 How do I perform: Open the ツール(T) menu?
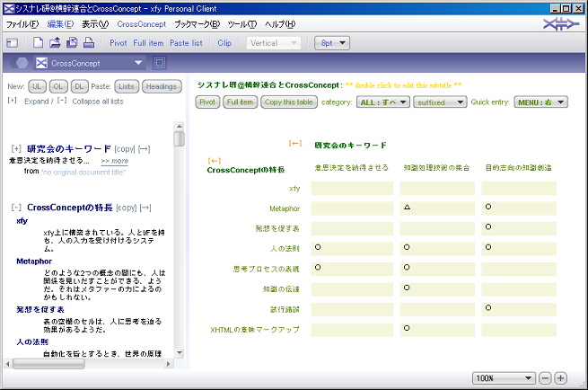pyautogui.click(x=242, y=24)
